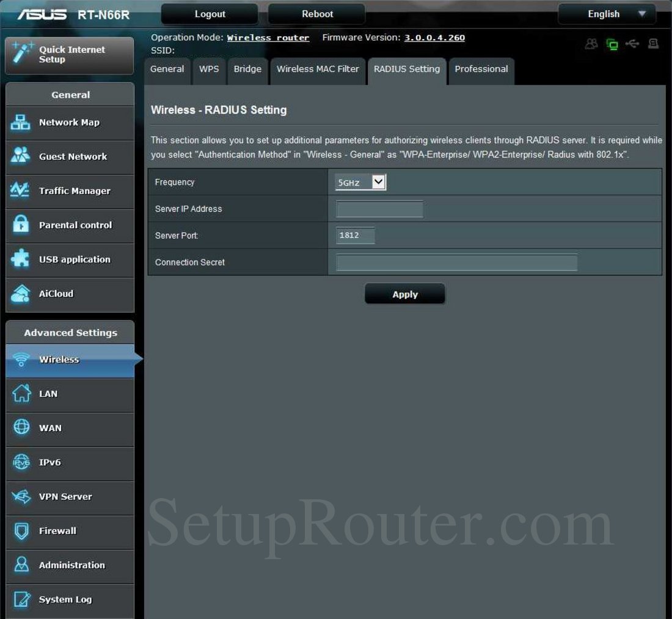
Task: Click the green network connection status icon
Action: click(x=612, y=44)
